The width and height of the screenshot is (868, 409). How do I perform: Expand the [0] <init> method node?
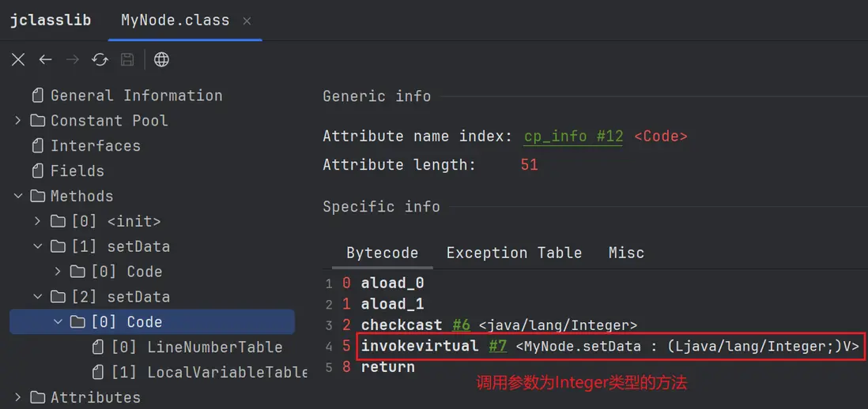pos(37,222)
